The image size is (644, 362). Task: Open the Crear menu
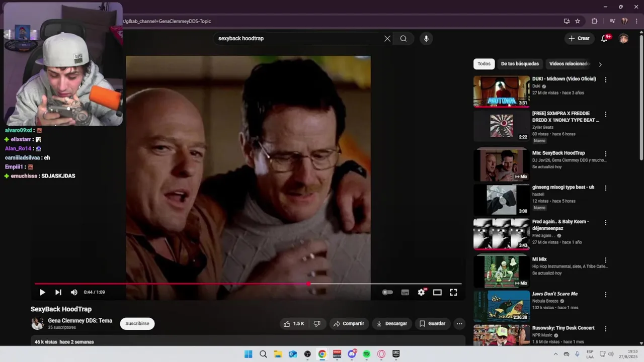[579, 38]
